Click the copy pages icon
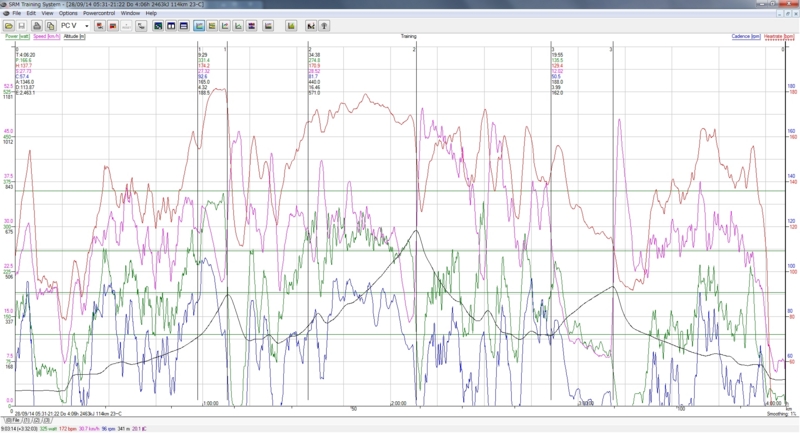This screenshot has width=800, height=433. point(50,26)
